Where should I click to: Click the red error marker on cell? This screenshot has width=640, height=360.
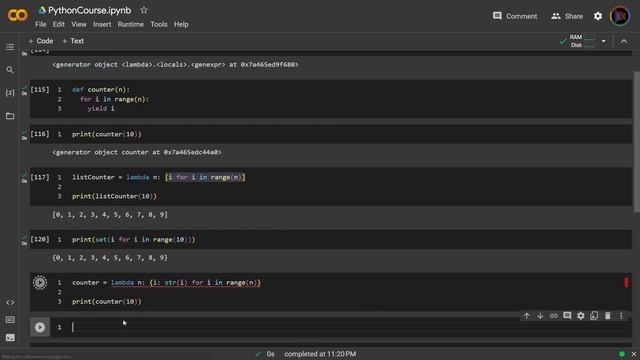[x=626, y=282]
